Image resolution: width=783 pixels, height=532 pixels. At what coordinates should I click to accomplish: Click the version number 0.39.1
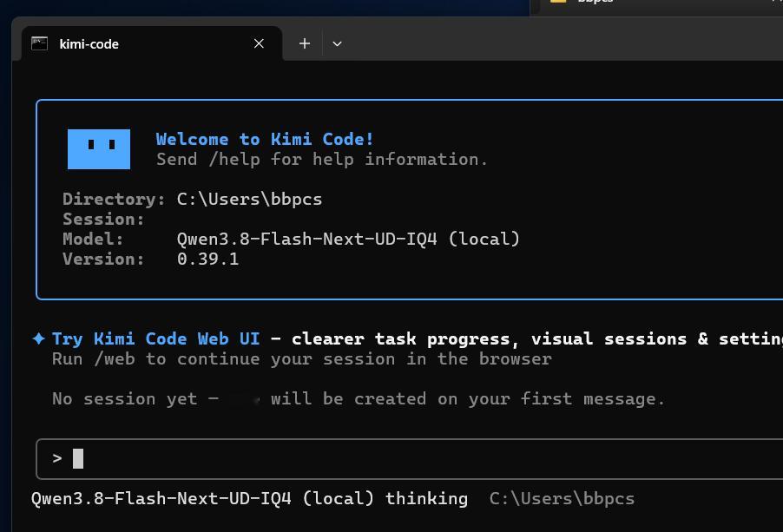pyautogui.click(x=207, y=259)
